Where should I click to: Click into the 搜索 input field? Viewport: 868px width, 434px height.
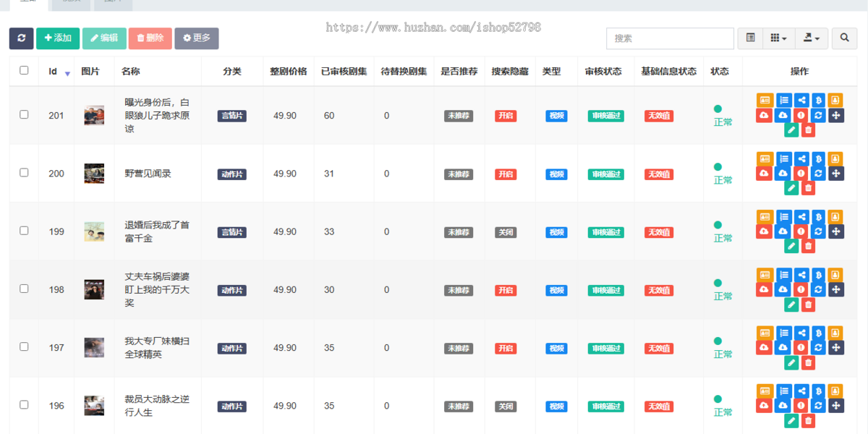670,38
